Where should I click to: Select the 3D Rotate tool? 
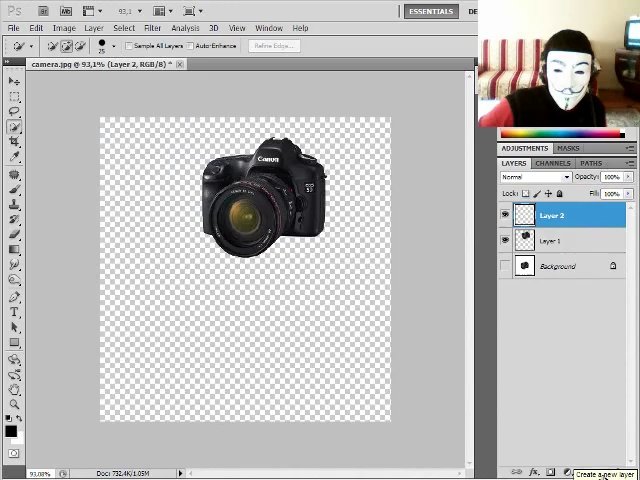point(14,360)
